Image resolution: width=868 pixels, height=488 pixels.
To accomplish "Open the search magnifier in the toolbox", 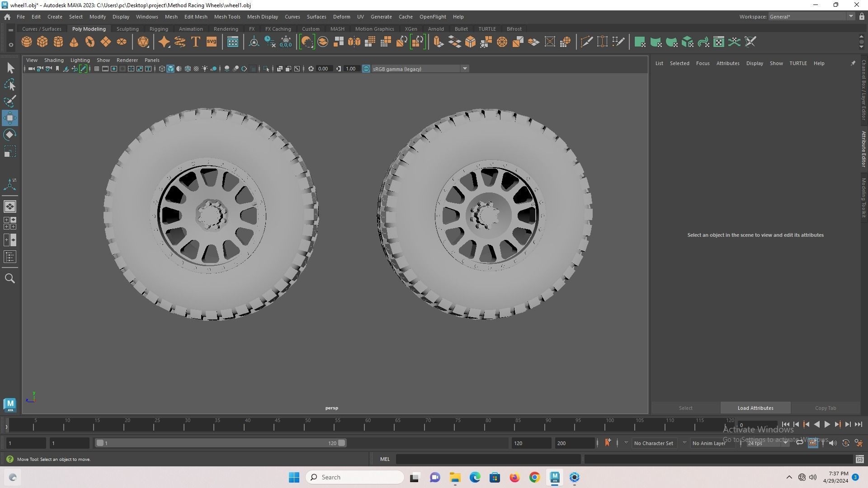I will (10, 278).
